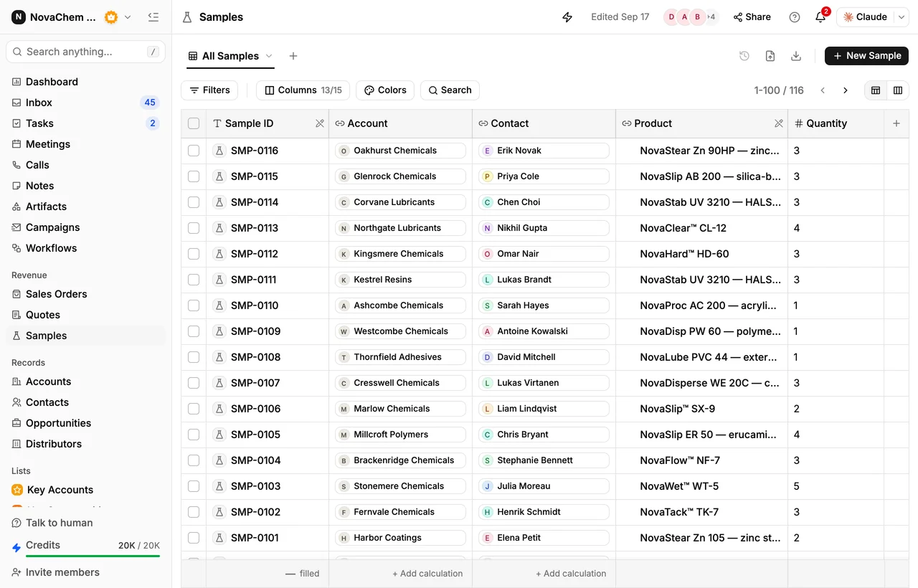Check the row SMP-0116 checkbox
Image resolution: width=918 pixels, height=588 pixels.
[194, 151]
